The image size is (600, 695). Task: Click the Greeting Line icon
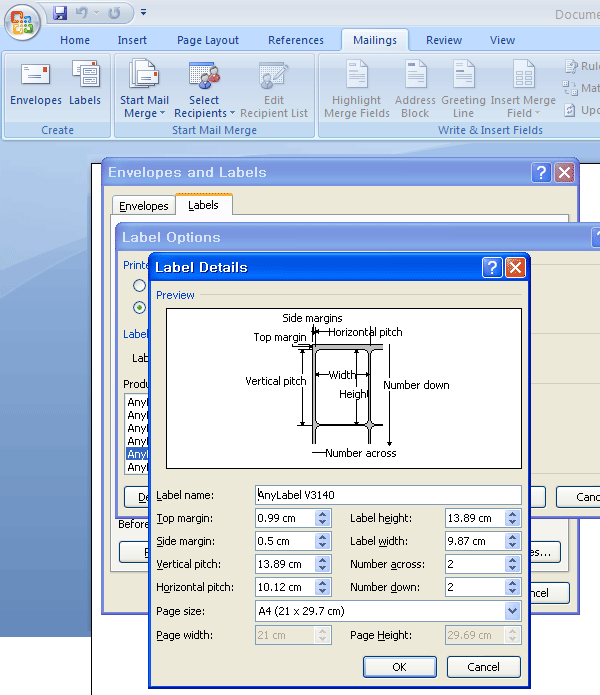(464, 74)
